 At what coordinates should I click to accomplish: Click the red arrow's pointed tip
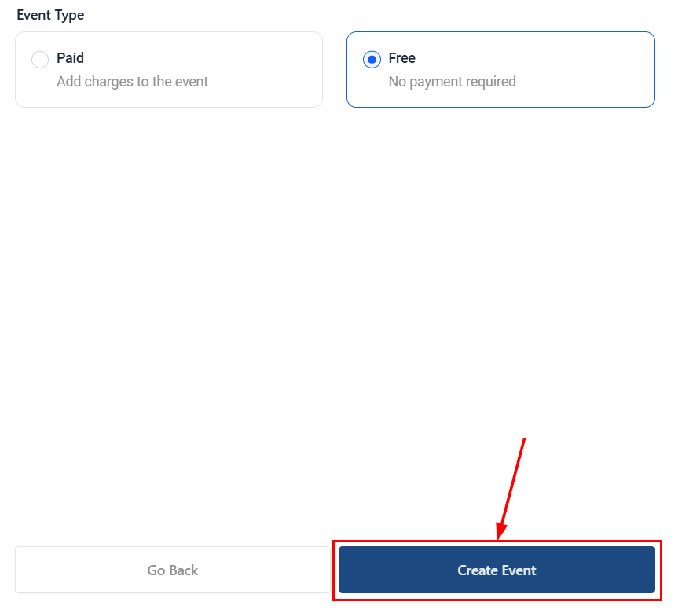[x=498, y=539]
